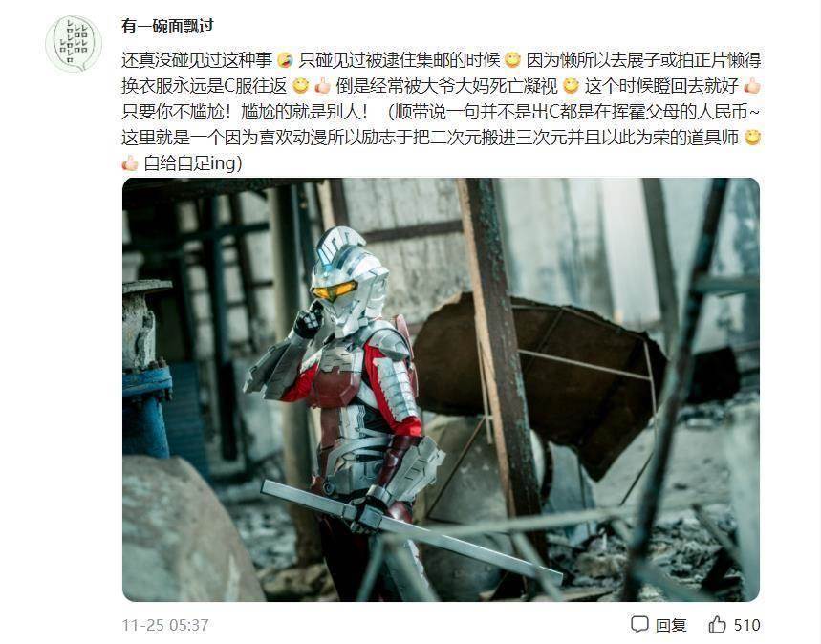View the attached Ultraman cosplay photo
Viewport: 821px width, 644px height.
click(x=441, y=390)
